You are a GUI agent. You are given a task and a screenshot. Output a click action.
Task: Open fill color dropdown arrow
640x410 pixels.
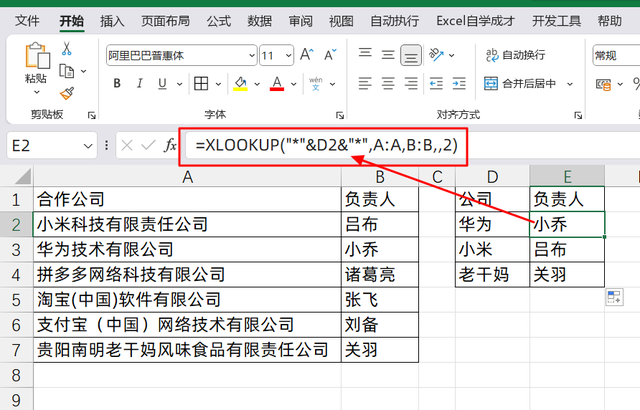[257, 84]
